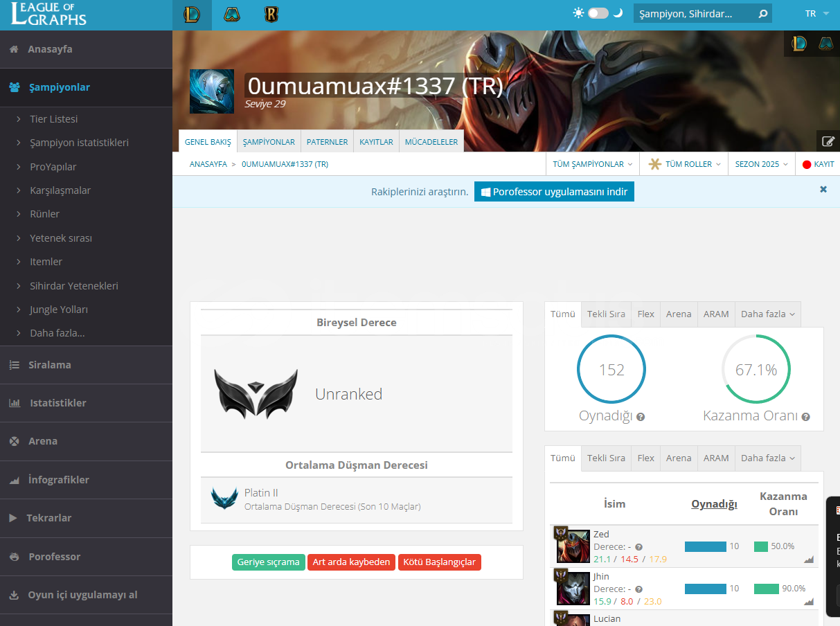Click help icon next to Oynadığı
The width and height of the screenshot is (840, 626).
click(x=641, y=417)
